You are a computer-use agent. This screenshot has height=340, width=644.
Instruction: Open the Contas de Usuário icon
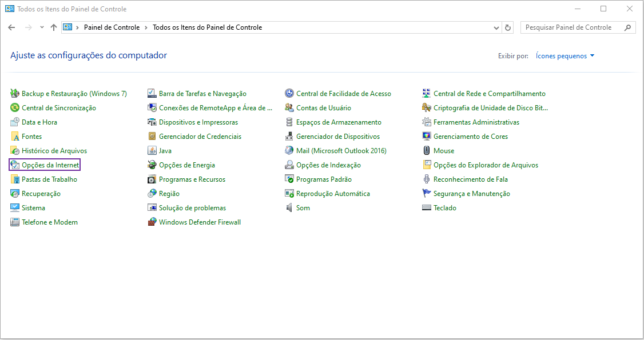[x=289, y=108]
